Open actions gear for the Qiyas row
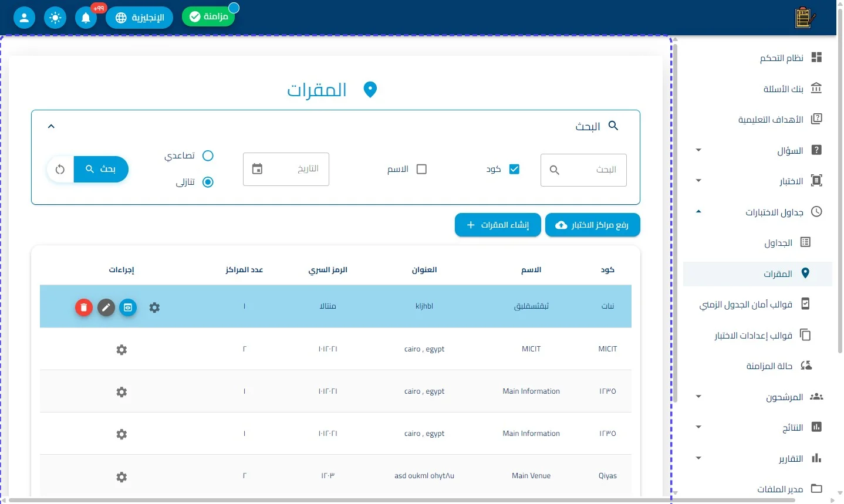Image resolution: width=844 pixels, height=504 pixels. click(121, 477)
